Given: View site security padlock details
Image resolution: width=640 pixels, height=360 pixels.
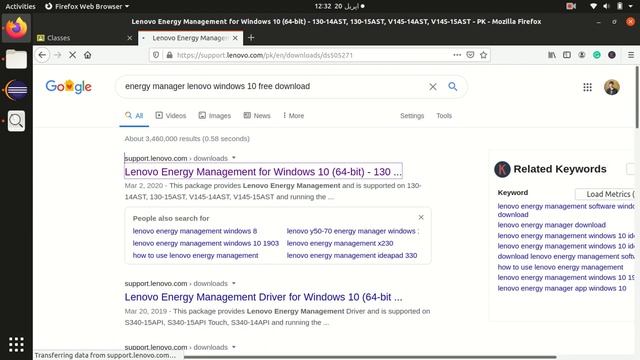Looking at the screenshot, I should coord(169,55).
